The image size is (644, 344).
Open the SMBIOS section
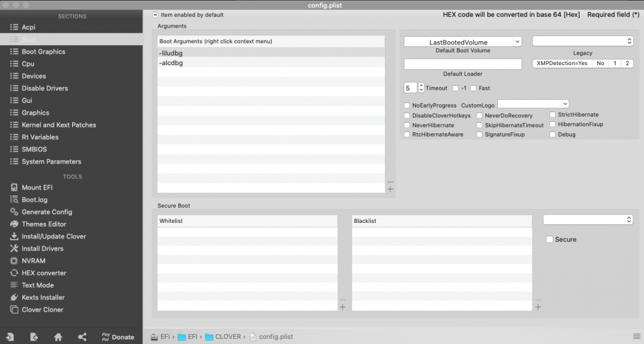pos(34,149)
